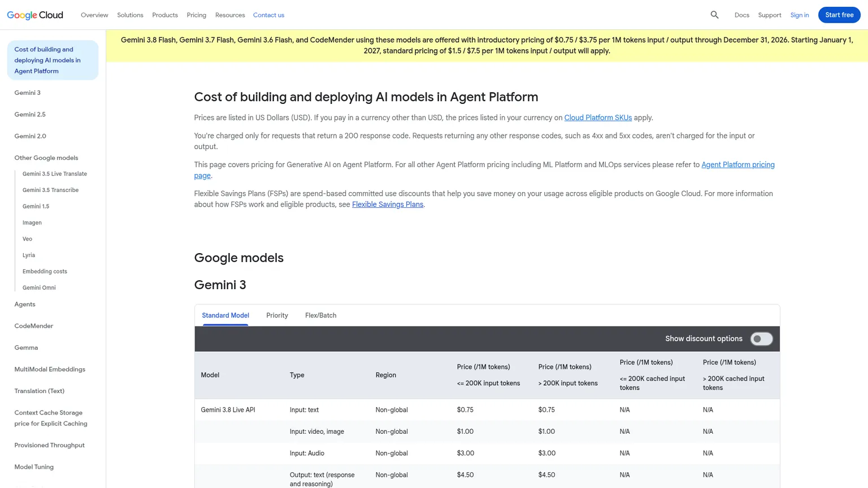Image resolution: width=868 pixels, height=488 pixels.
Task: Open the Resources menu
Action: [230, 15]
